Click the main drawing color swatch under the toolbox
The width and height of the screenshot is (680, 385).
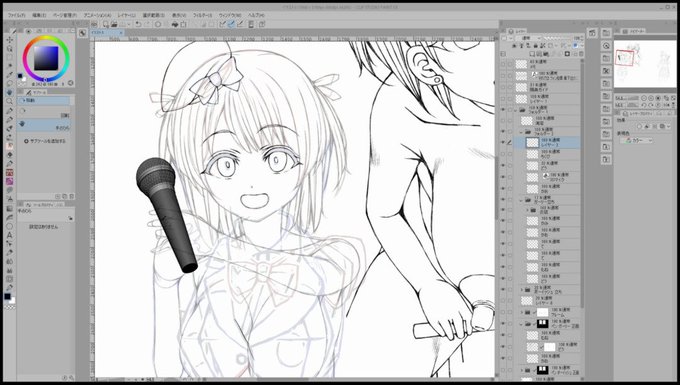[x=7, y=297]
